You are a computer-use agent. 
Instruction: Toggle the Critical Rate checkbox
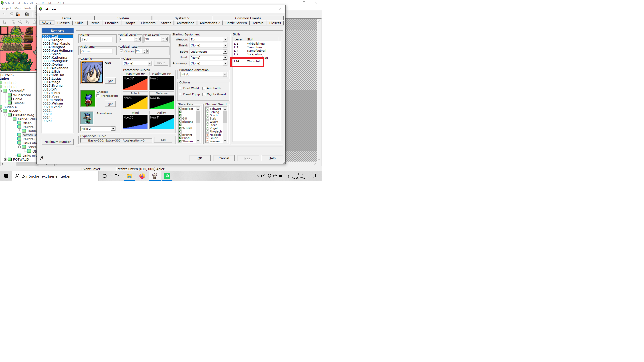121,51
